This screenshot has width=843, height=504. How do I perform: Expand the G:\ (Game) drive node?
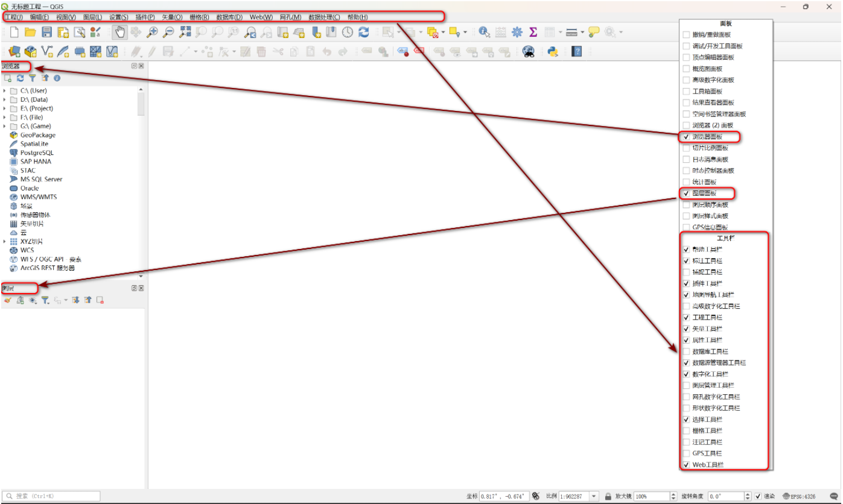[x=5, y=126]
